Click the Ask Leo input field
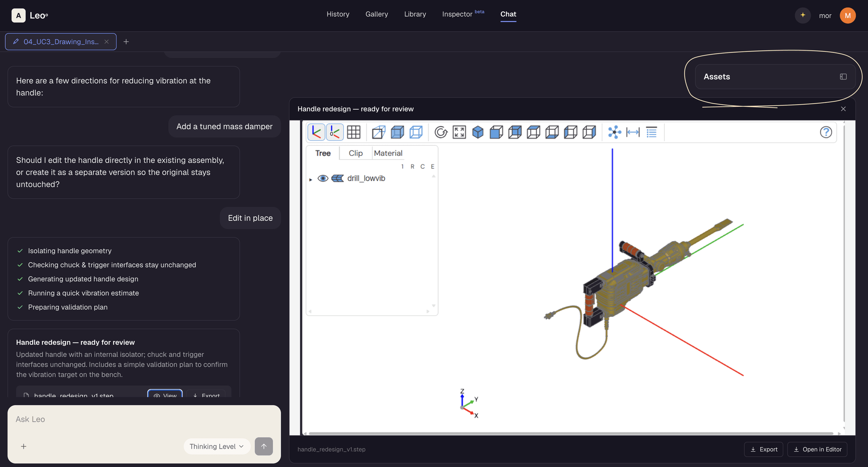Screen dimensions: 868x467 tap(144, 419)
